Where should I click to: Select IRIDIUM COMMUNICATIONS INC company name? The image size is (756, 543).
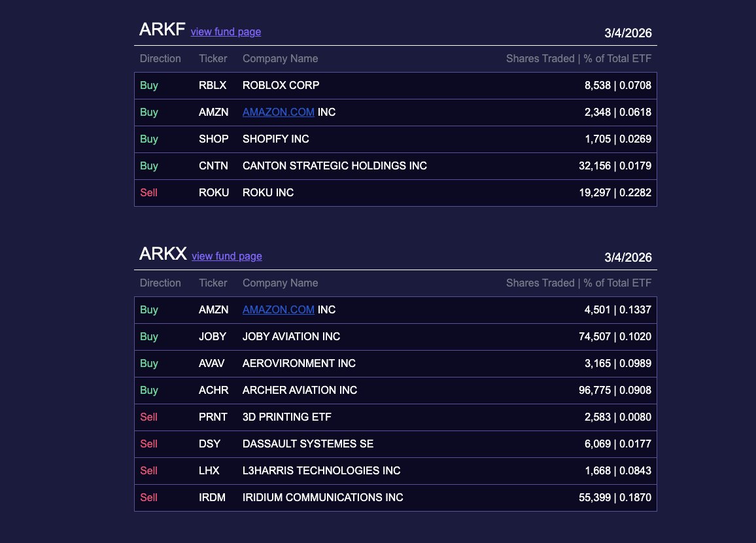point(322,498)
